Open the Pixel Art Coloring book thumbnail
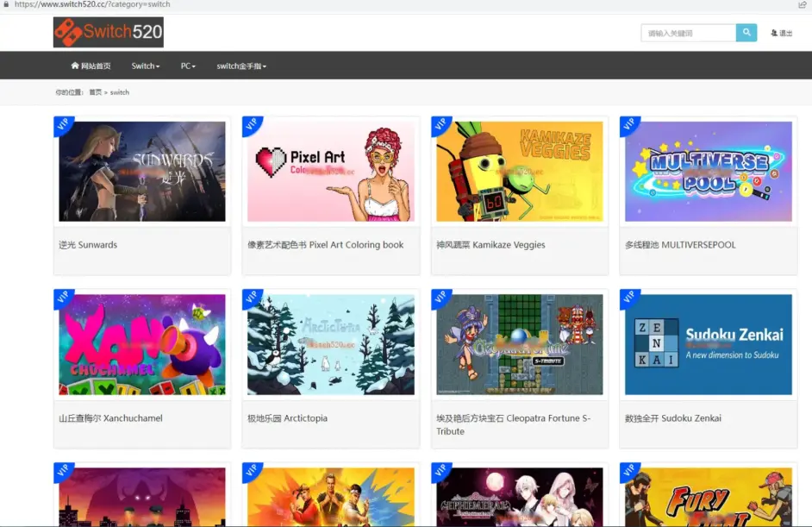 tap(331, 172)
